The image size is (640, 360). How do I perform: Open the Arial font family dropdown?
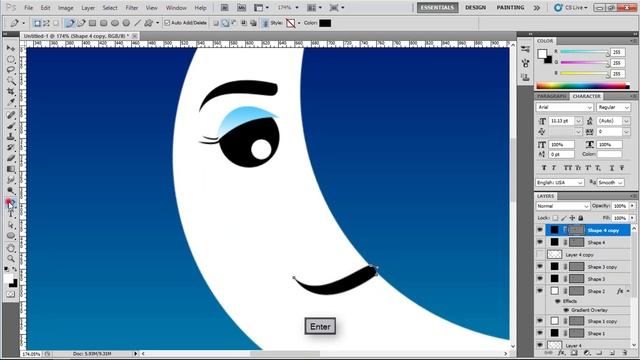click(x=564, y=107)
